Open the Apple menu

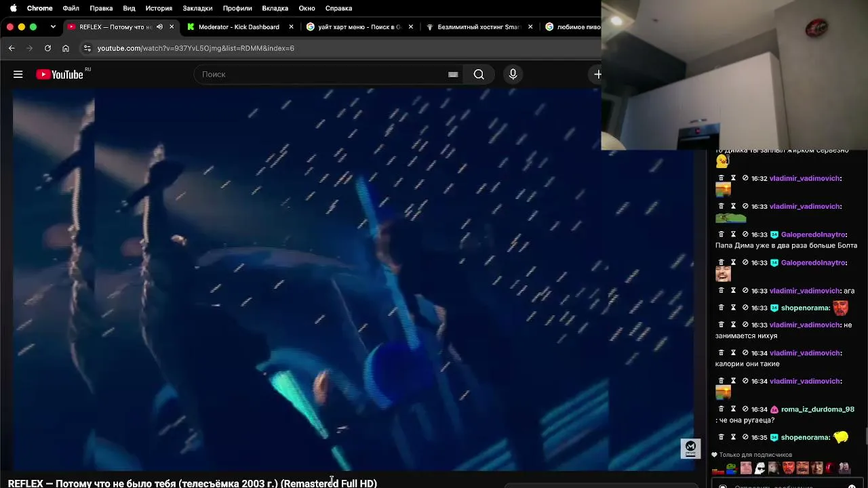tap(13, 8)
